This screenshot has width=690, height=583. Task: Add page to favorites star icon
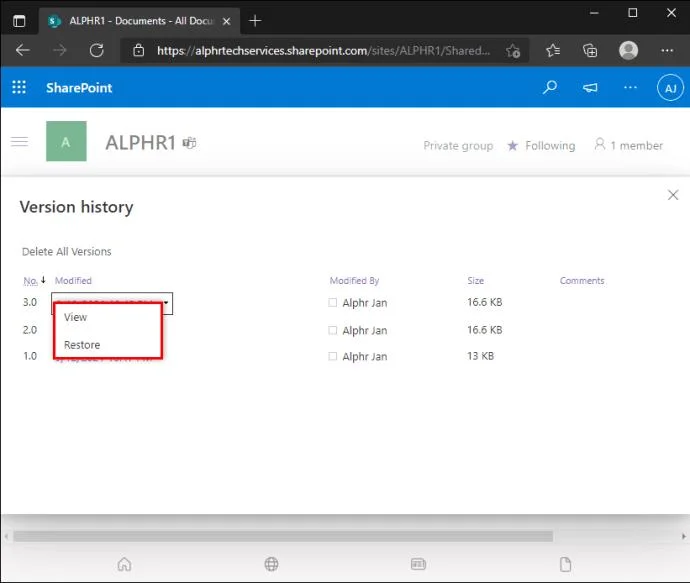(513, 51)
